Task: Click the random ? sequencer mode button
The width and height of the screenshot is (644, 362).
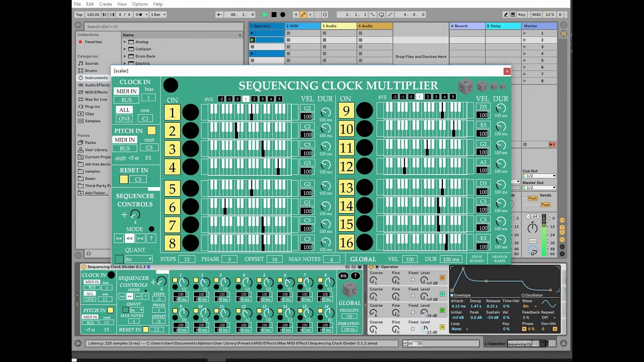Action: pyautogui.click(x=150, y=238)
